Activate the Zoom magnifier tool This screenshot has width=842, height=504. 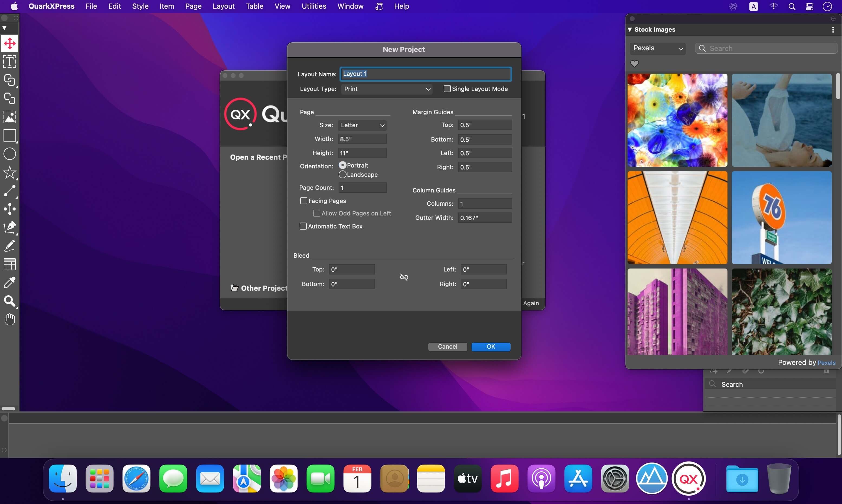tap(9, 301)
